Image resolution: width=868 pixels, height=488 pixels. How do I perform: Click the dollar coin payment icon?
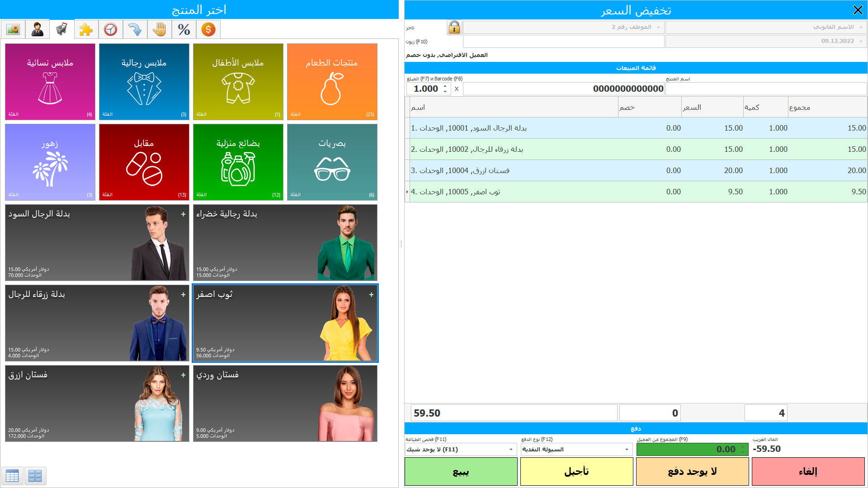tap(208, 29)
